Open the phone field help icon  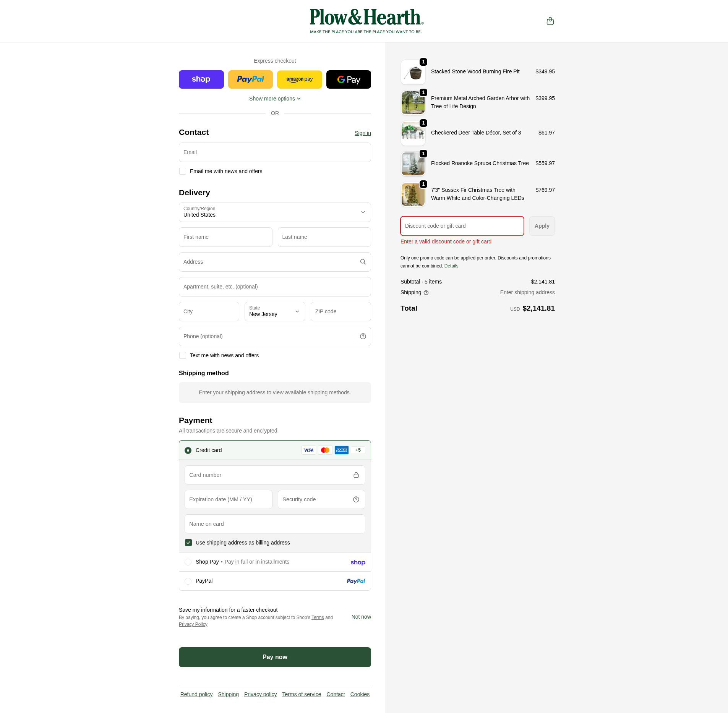pos(363,336)
